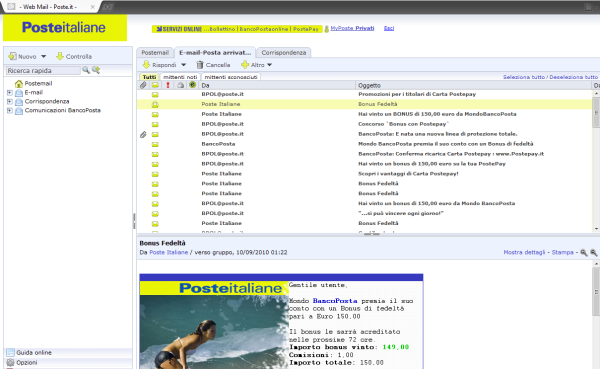Viewport: 600px width, 369px height.
Task: Switch to the Corrispondenza tab
Action: pos(284,52)
